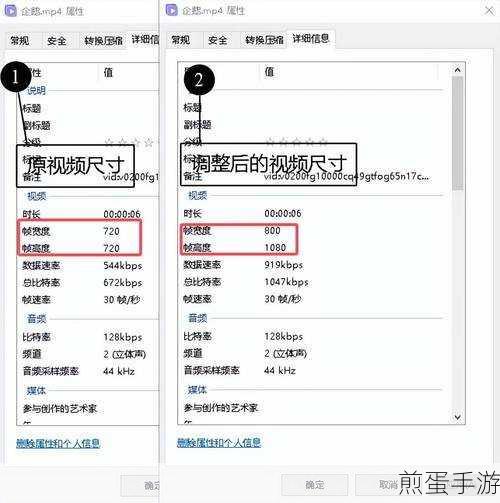Click the 音频 section heading in the left window
500x503 pixels.
36,319
